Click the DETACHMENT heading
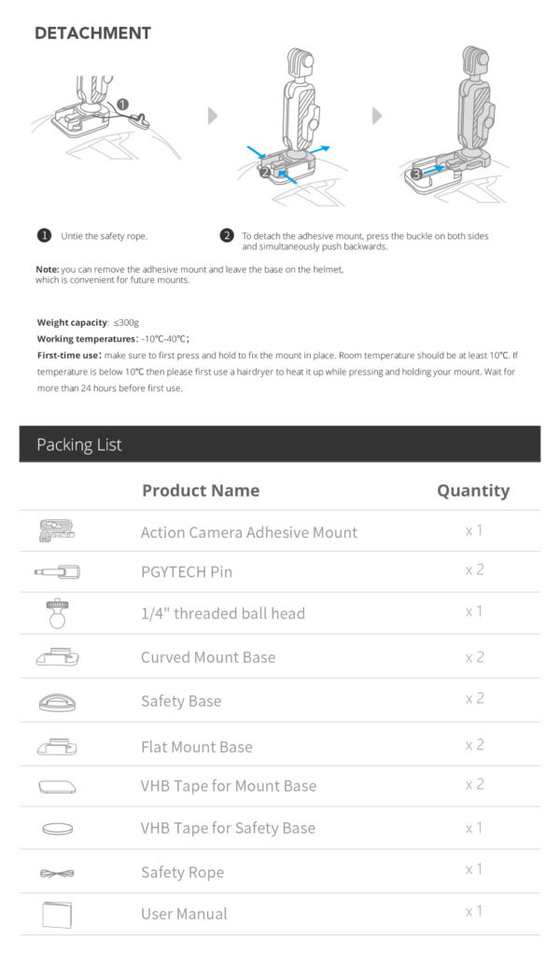 pyautogui.click(x=92, y=34)
